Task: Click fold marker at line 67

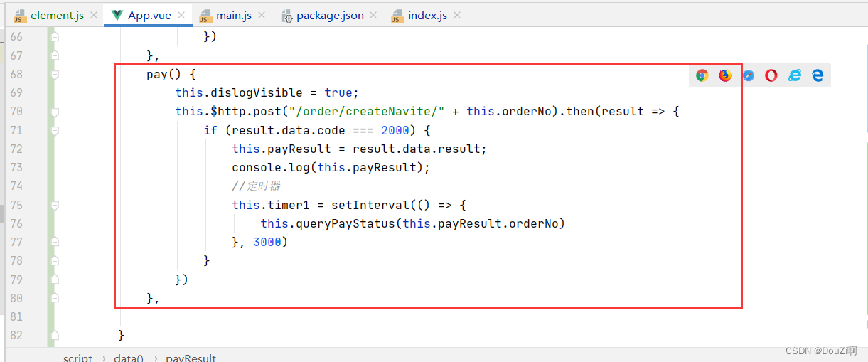Action: tap(55, 55)
